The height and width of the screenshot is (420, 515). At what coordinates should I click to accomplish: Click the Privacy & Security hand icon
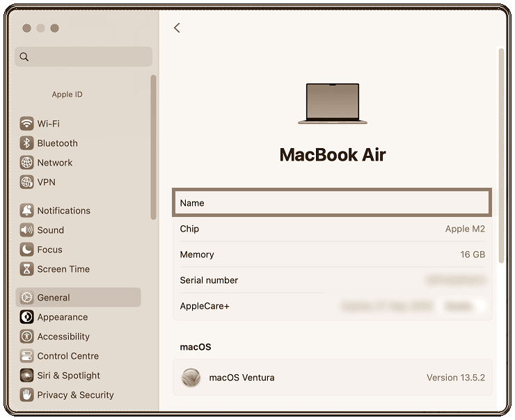[x=26, y=395]
